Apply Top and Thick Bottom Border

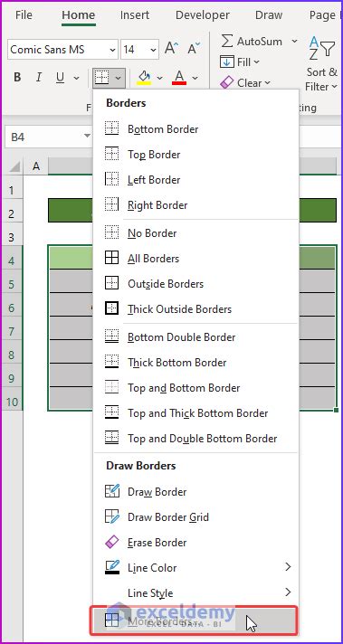tap(195, 413)
